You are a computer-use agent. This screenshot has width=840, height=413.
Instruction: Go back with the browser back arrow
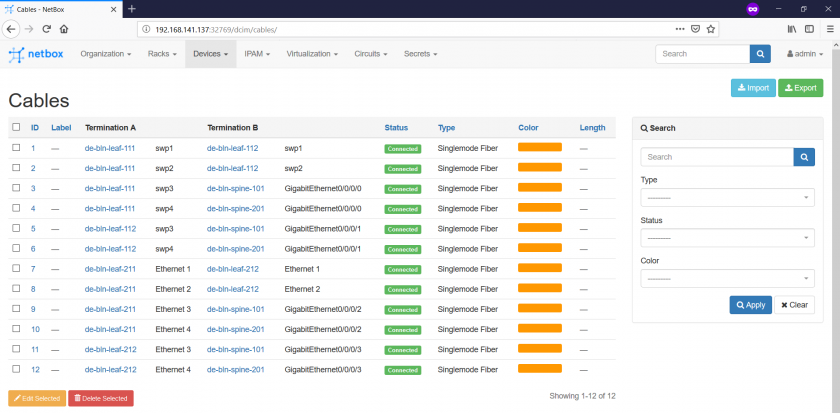pyautogui.click(x=11, y=29)
